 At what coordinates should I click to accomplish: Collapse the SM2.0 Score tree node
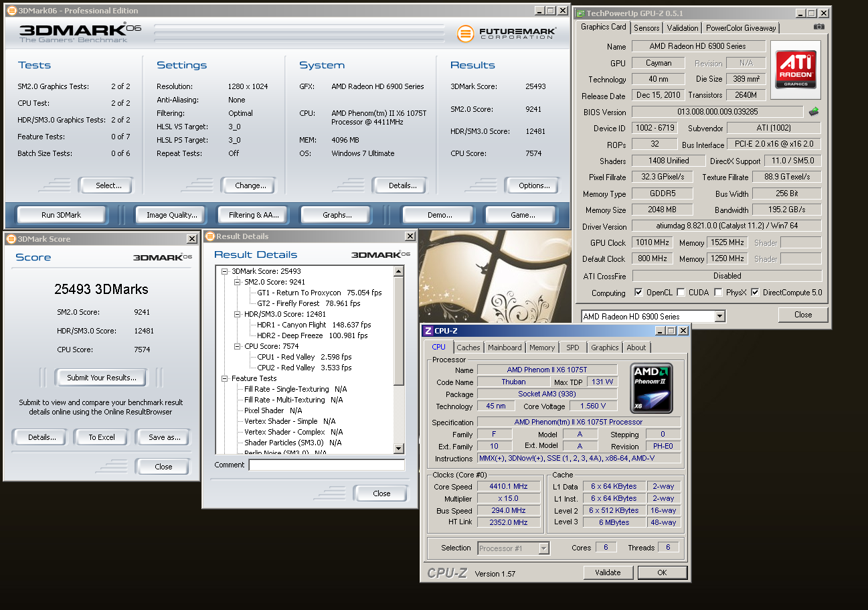pyautogui.click(x=238, y=282)
